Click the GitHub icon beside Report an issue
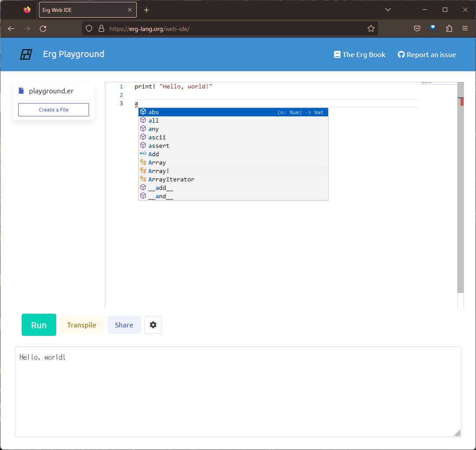This screenshot has height=450, width=476. pos(401,54)
